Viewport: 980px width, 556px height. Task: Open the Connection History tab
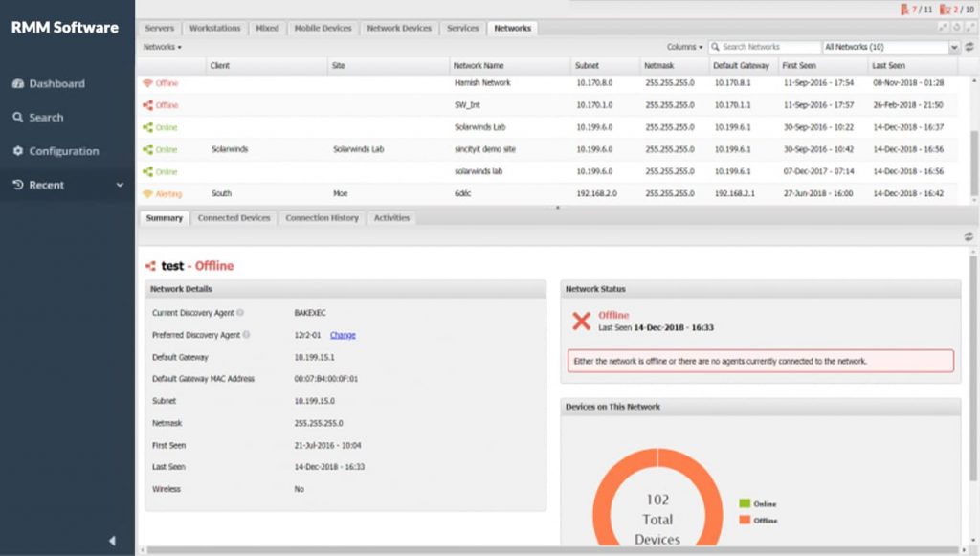(x=322, y=218)
